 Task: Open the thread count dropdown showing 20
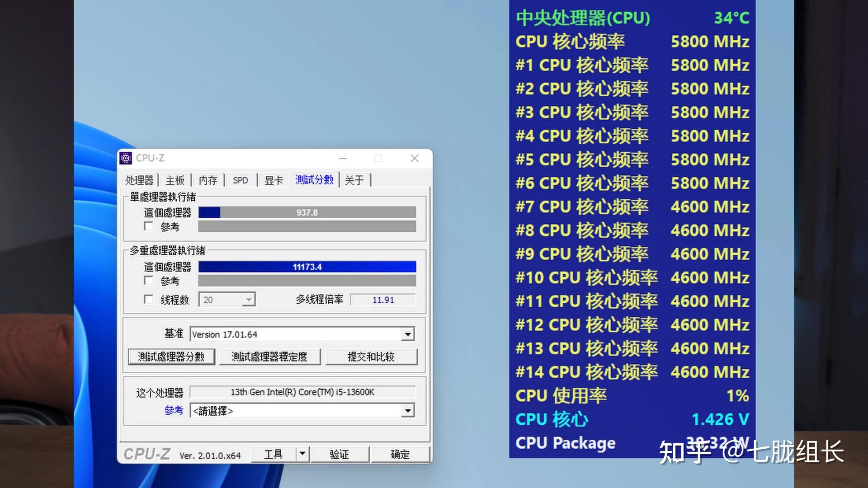click(x=227, y=300)
